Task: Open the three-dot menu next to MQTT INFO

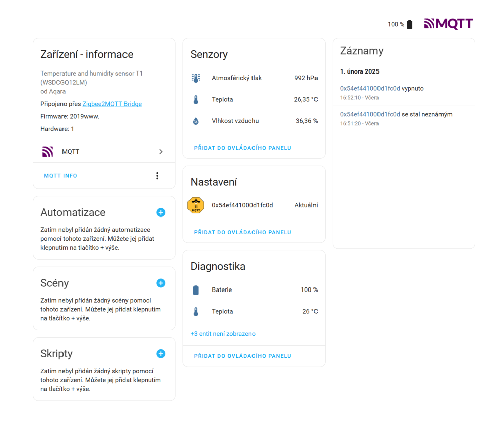Action: click(157, 176)
